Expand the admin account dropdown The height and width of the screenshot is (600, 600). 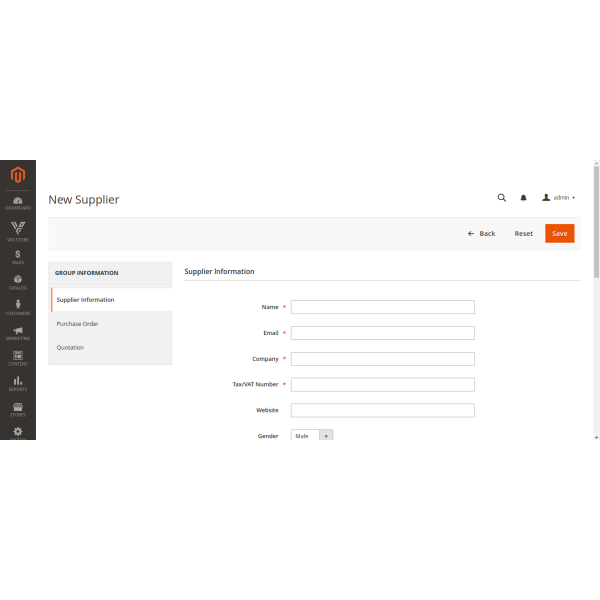[x=559, y=198]
